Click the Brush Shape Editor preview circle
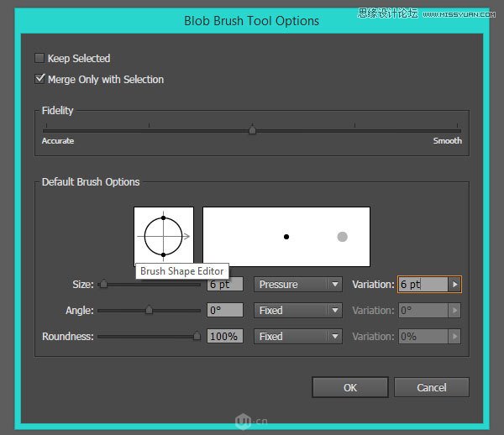This screenshot has height=435, width=504. (x=163, y=236)
